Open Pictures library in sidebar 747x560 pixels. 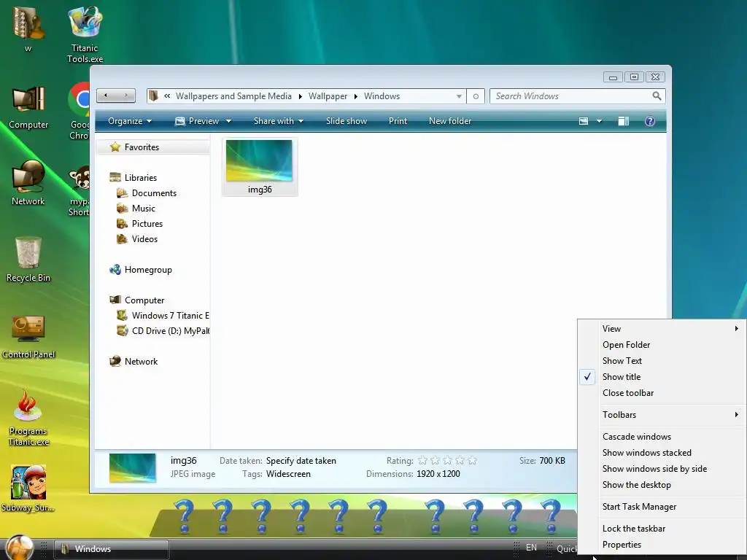click(140, 224)
